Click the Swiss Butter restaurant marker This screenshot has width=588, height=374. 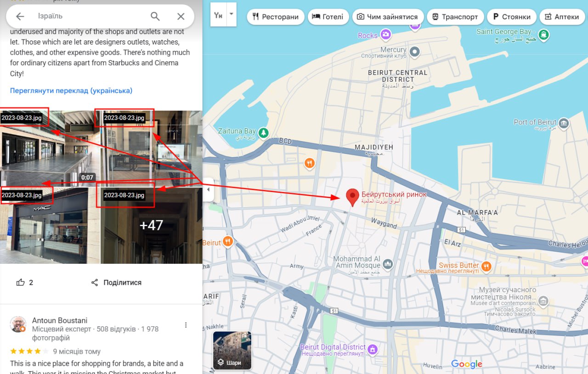point(487,266)
